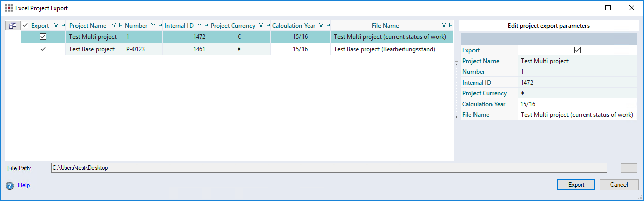
Task: Click the filter dropdown on File Name column
Action: (444, 25)
